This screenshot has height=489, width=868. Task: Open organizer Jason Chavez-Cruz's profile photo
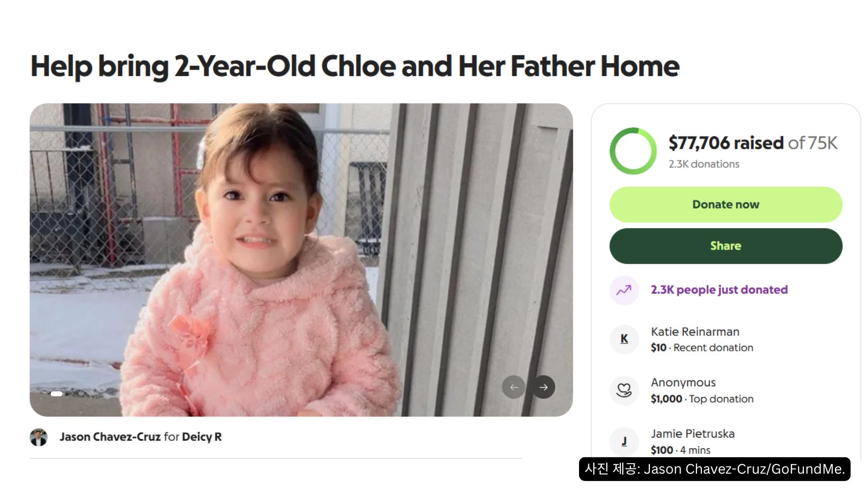(x=39, y=437)
